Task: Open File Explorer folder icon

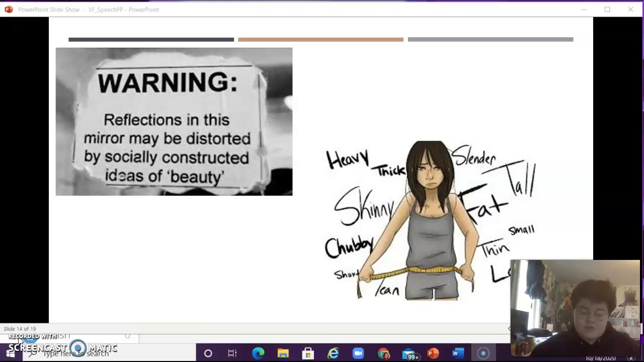Action: click(x=283, y=353)
